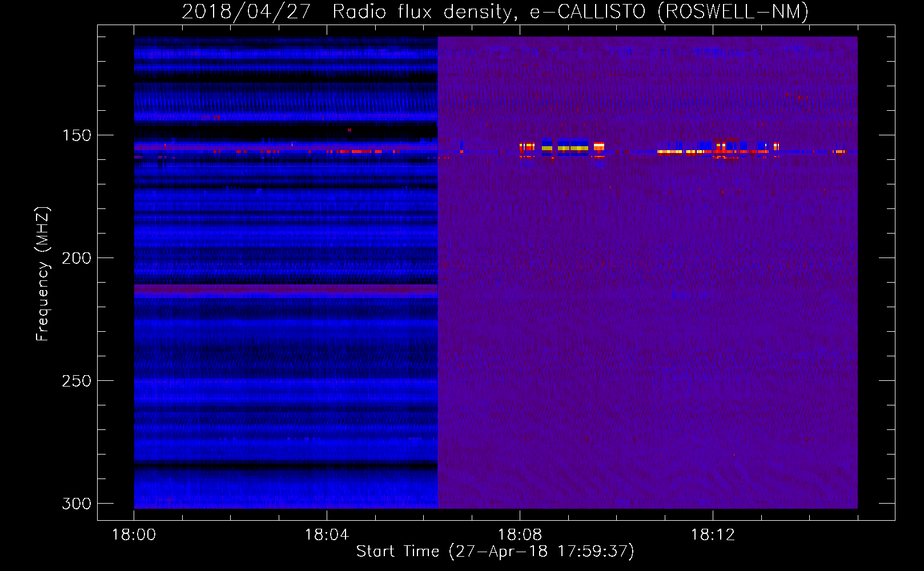
Task: Click the 18:12 time tick label
Action: [713, 535]
